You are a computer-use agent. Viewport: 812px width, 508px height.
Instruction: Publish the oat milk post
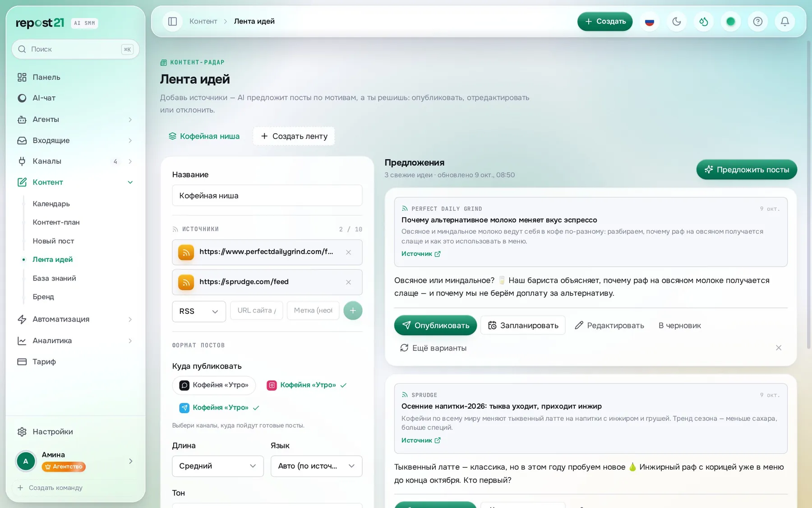coord(435,325)
